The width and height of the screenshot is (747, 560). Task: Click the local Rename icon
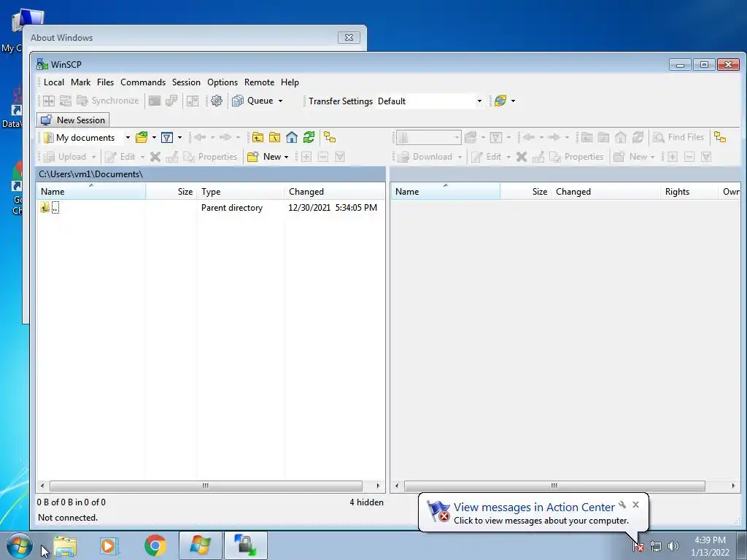(x=172, y=157)
